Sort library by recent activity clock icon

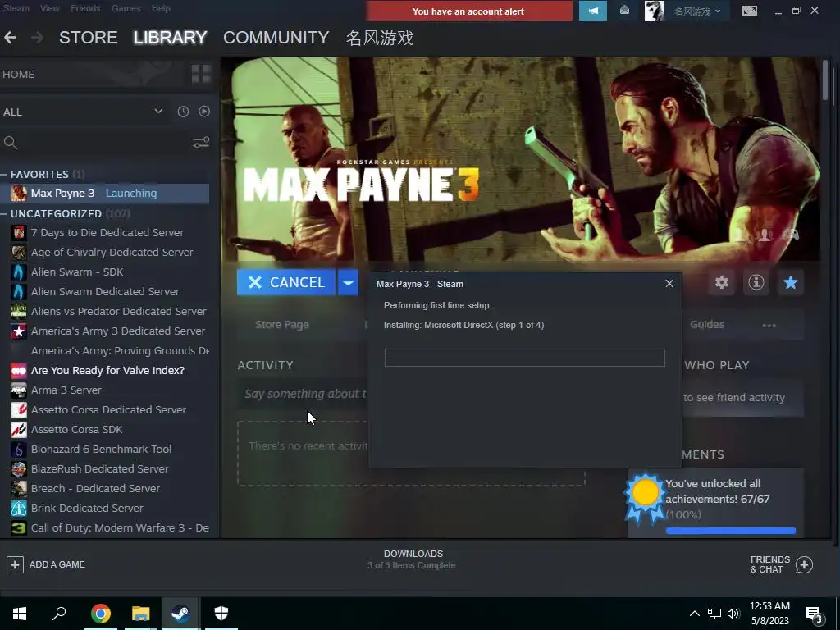point(183,112)
